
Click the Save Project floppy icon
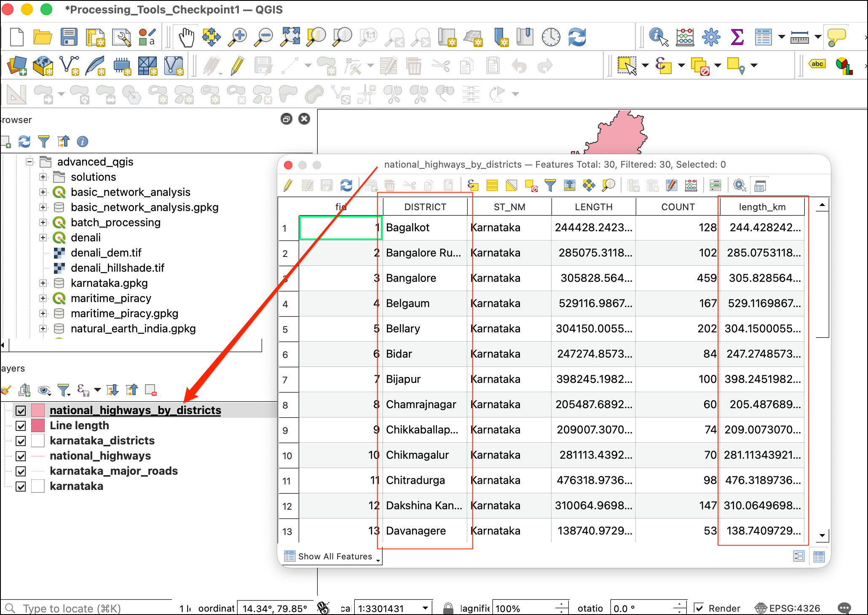coord(69,37)
